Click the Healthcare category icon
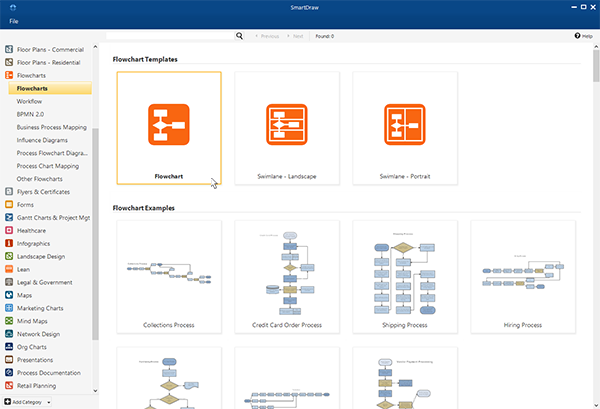 [x=9, y=230]
